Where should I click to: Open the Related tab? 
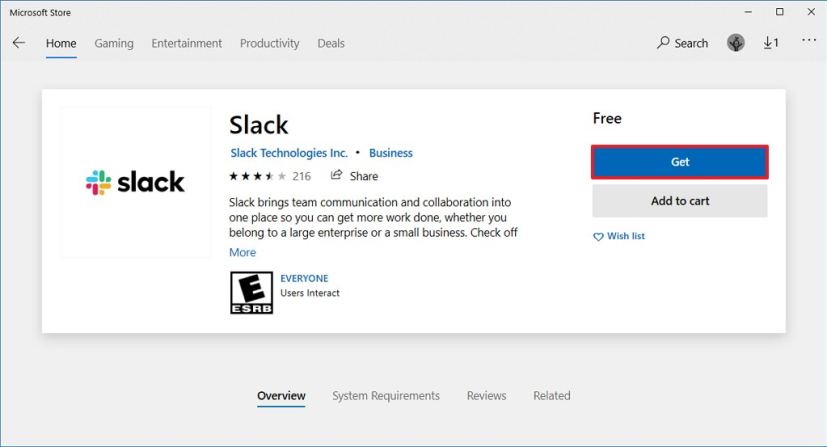552,395
